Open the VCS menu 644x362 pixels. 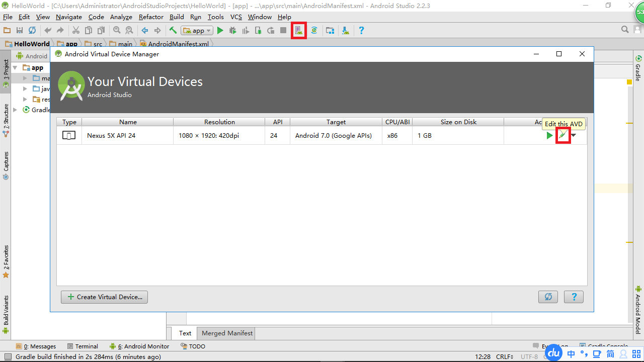coord(236,17)
